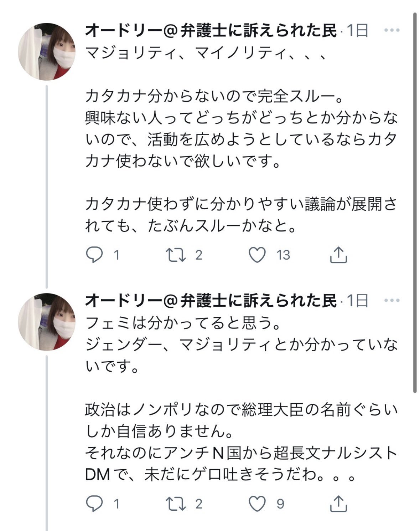Share the second tweet
Viewport: 420px width, 531px height.
pyautogui.click(x=338, y=504)
